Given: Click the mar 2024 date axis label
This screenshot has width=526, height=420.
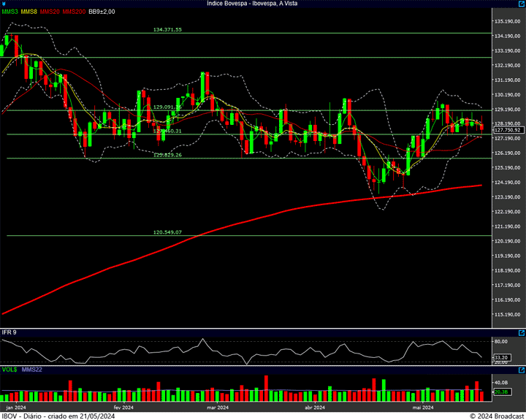Looking at the screenshot, I should [x=218, y=408].
